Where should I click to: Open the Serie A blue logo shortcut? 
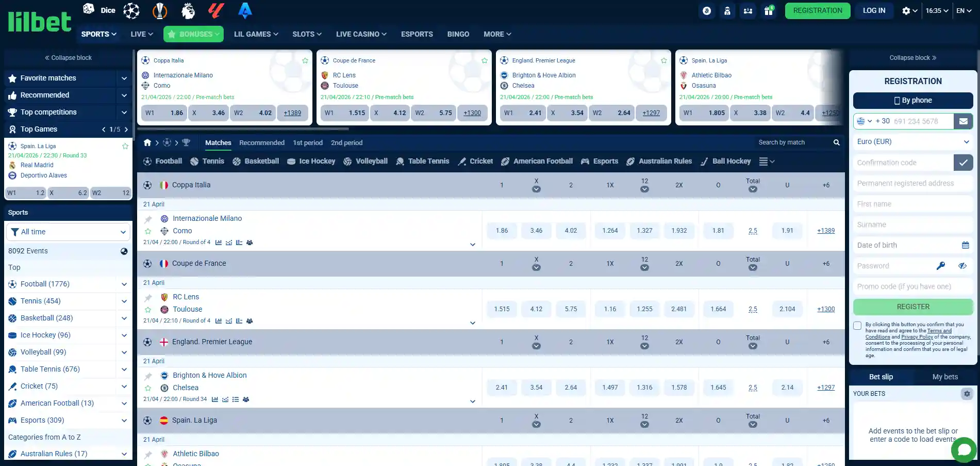[245, 10]
